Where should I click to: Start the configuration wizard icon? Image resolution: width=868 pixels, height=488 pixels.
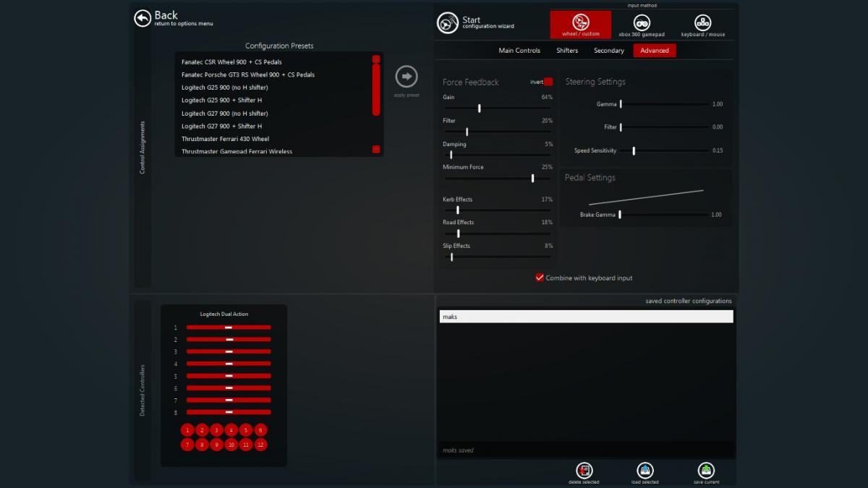click(448, 22)
